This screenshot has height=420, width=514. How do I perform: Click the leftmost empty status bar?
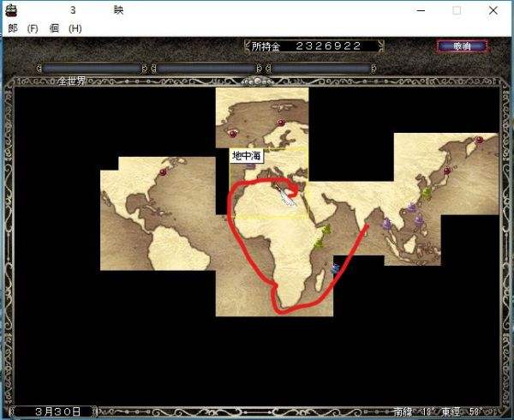93,68
